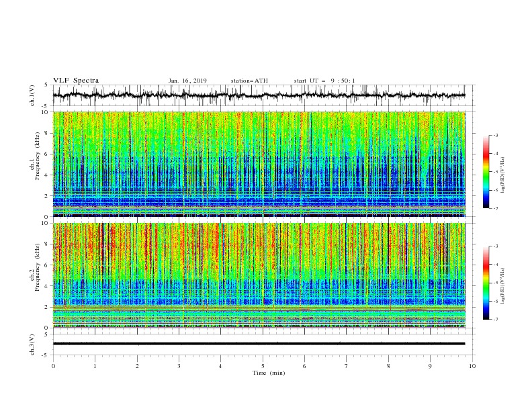Click the "-5" tick of ch.1 colorbar

point(496,172)
